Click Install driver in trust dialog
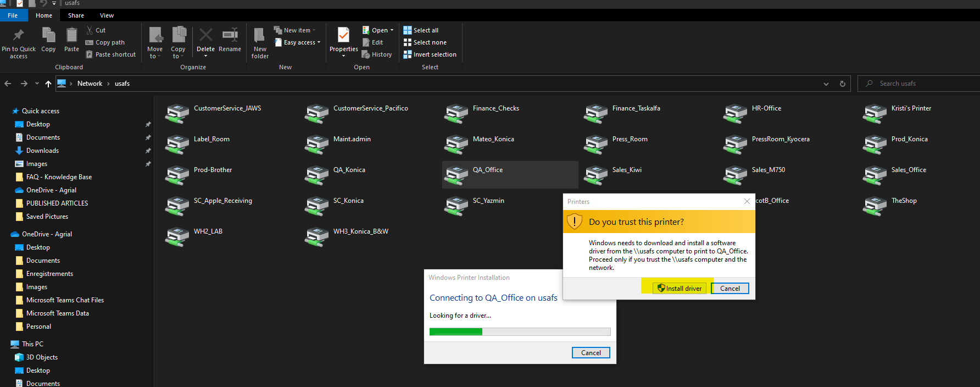 [x=680, y=288]
